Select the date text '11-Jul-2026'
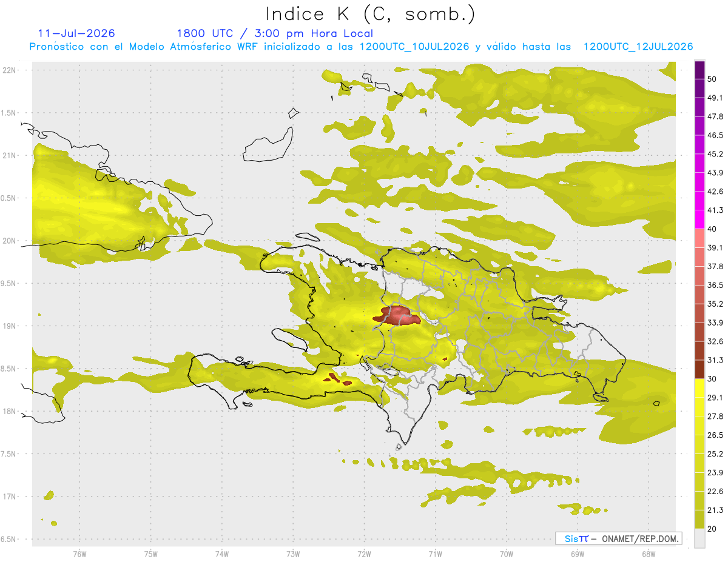Screen dimensions: 728x562 (x=76, y=33)
